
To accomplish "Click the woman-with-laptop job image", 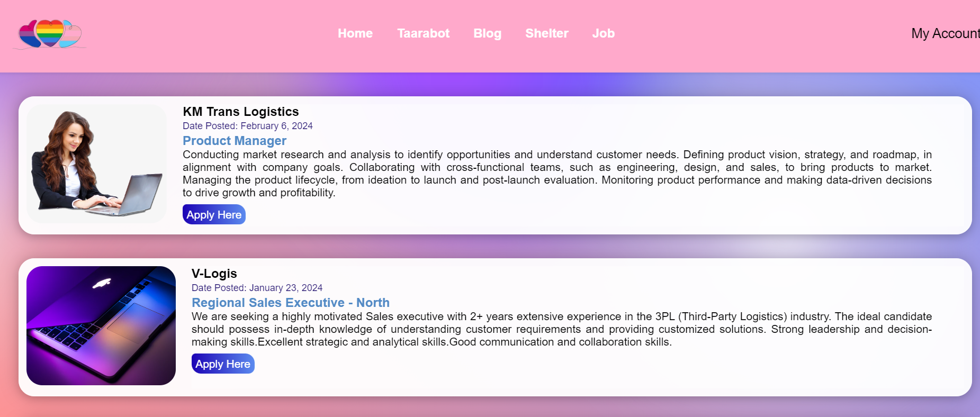I will click(x=97, y=164).
